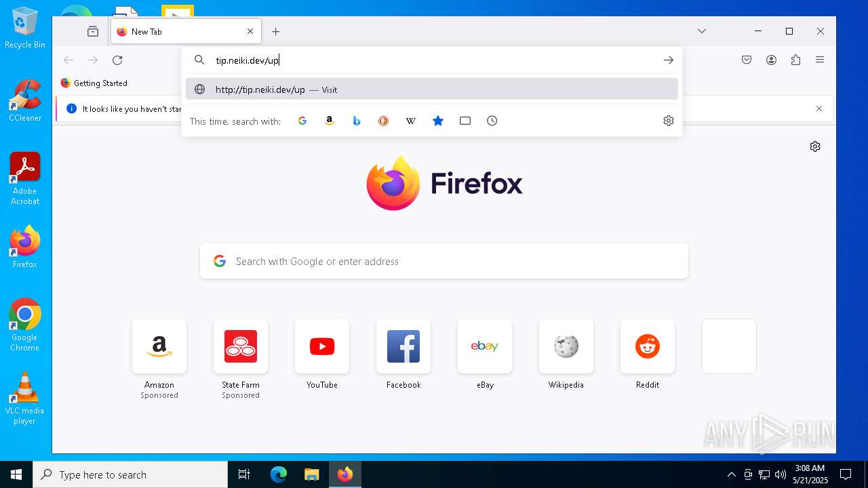Click the Firefox View icon in tab bar
The height and width of the screenshot is (488, 868).
[93, 31]
